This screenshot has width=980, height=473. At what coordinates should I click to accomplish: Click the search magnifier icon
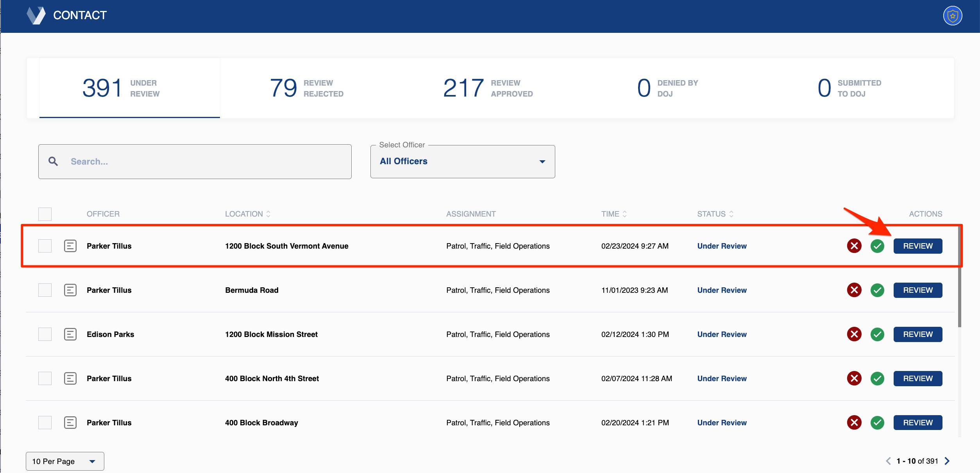(x=53, y=161)
